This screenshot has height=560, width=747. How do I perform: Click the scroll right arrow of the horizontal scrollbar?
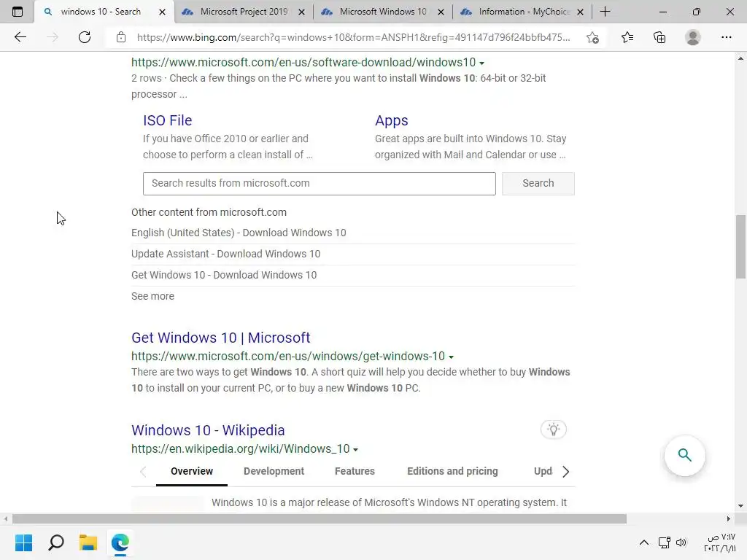tap(729, 518)
